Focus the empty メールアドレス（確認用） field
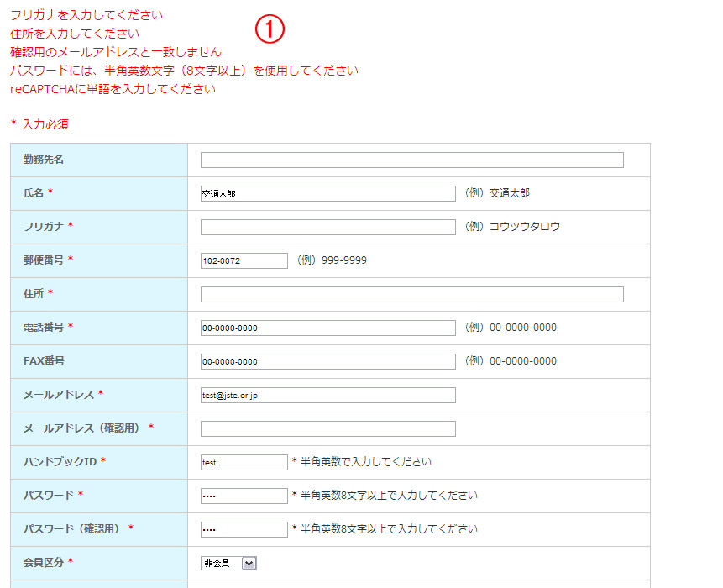723x588 pixels. pyautogui.click(x=327, y=428)
